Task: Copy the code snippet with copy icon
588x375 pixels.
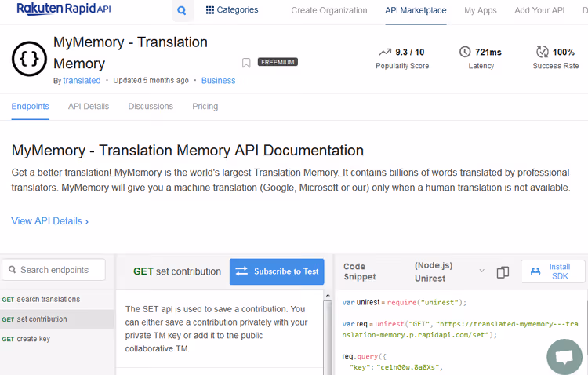Action: tap(503, 272)
